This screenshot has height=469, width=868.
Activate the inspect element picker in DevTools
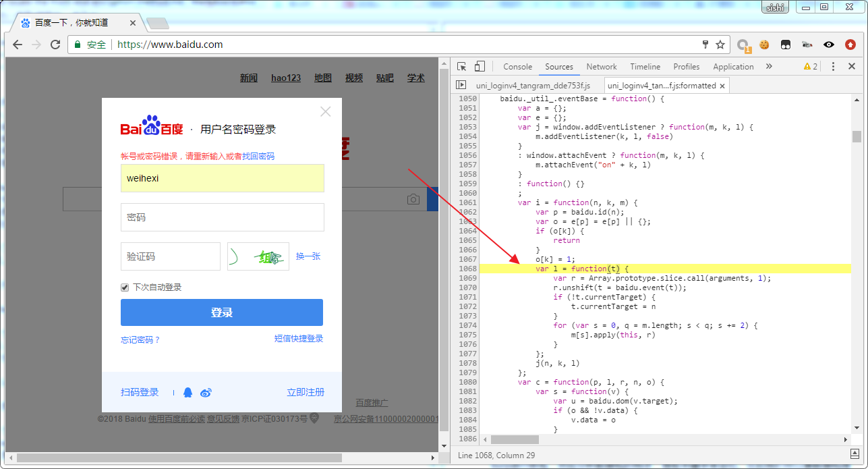click(462, 67)
